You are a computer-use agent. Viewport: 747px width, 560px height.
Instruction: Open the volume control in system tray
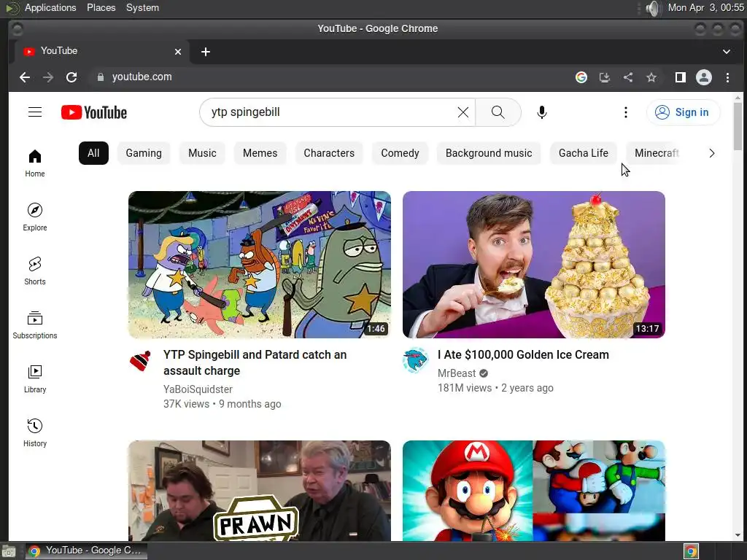point(654,8)
